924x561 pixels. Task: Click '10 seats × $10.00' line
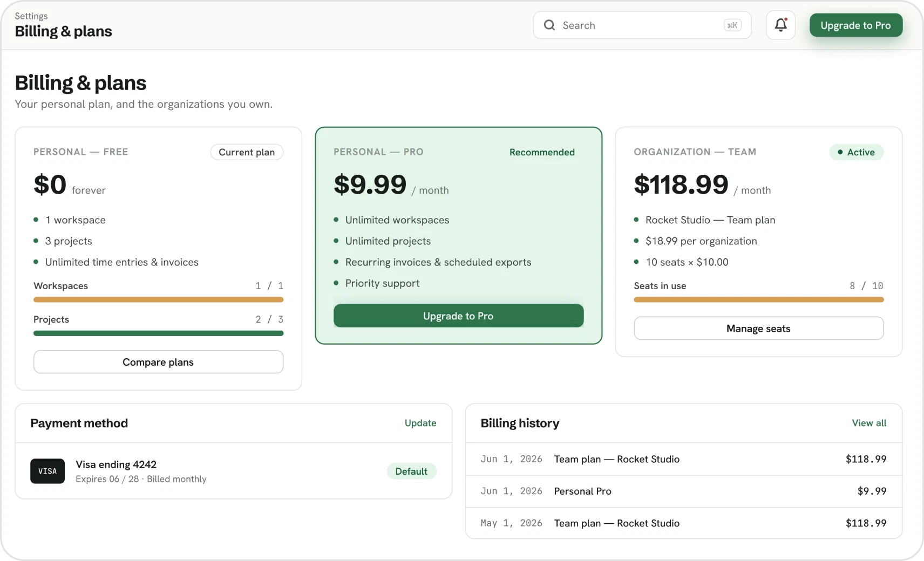pyautogui.click(x=687, y=262)
